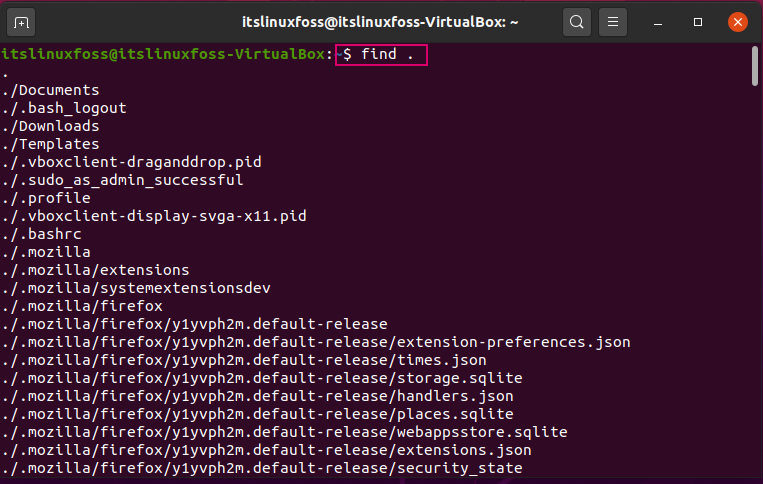The width and height of the screenshot is (763, 484).
Task: Click the ./.profile output line
Action: pyautogui.click(x=46, y=198)
